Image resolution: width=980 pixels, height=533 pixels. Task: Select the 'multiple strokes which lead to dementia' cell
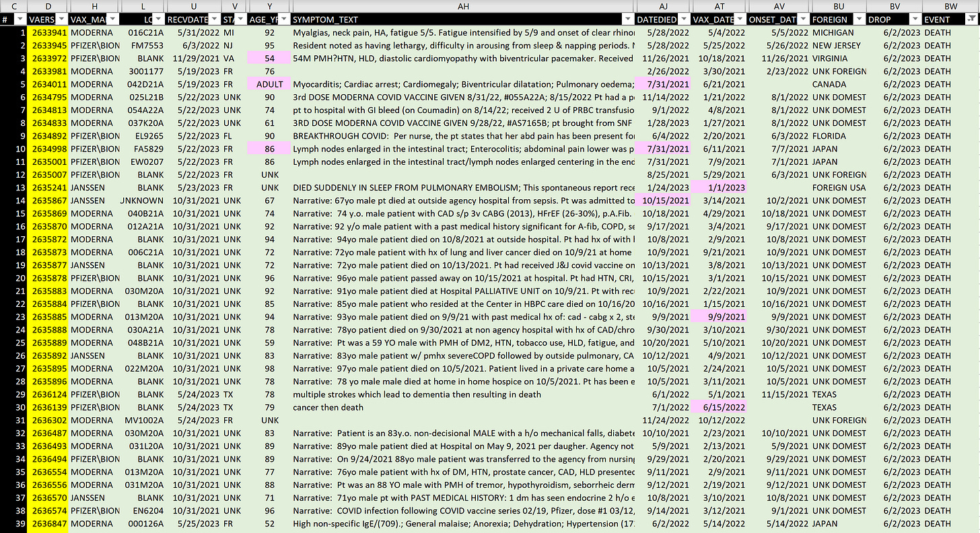click(464, 394)
